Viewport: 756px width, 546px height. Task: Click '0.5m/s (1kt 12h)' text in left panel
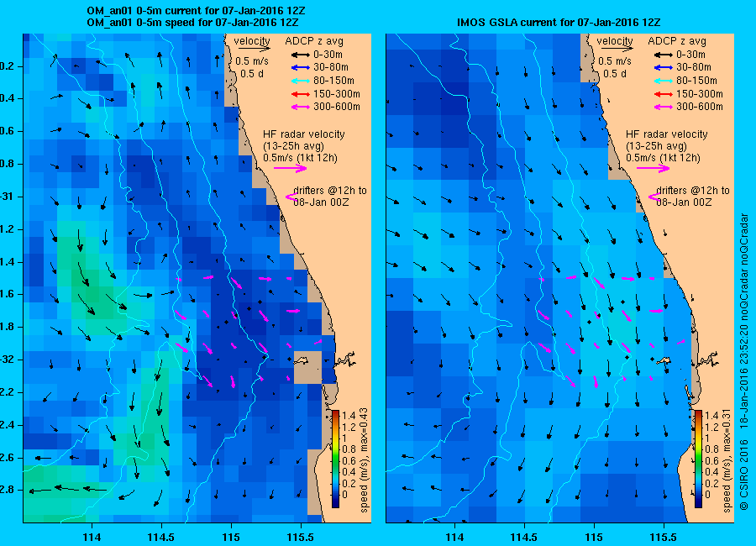click(x=300, y=158)
